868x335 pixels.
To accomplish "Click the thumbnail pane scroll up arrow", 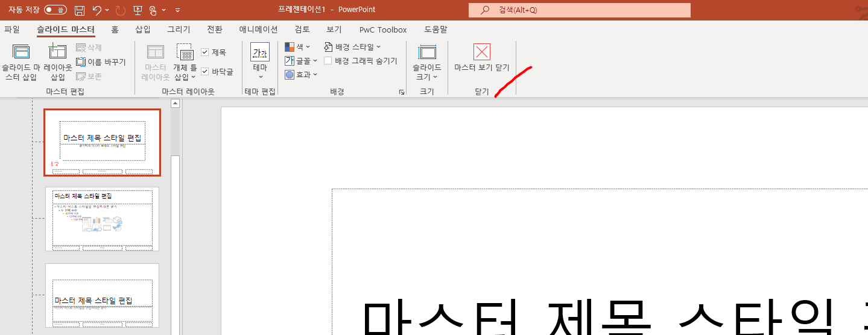I will (x=176, y=104).
